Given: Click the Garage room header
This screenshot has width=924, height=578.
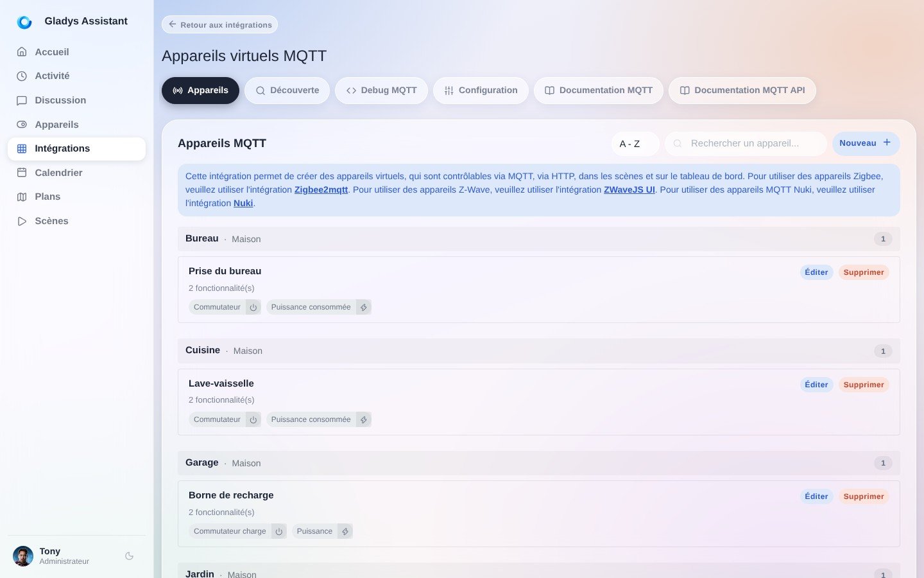Looking at the screenshot, I should [539, 463].
